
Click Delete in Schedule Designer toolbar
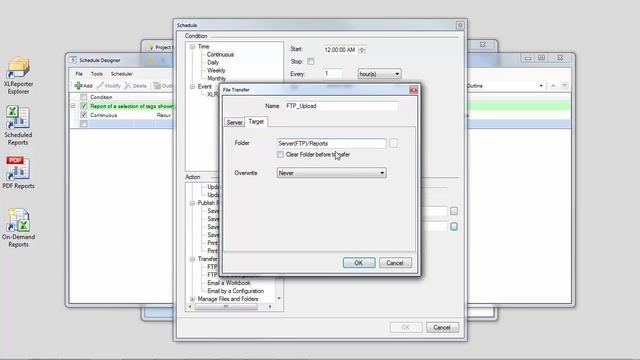[136, 86]
